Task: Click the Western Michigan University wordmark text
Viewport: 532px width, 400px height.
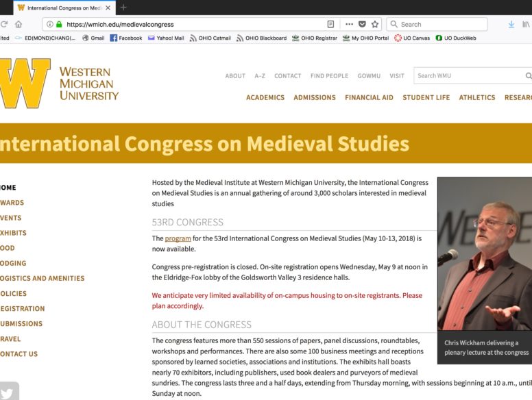Action: (89, 84)
